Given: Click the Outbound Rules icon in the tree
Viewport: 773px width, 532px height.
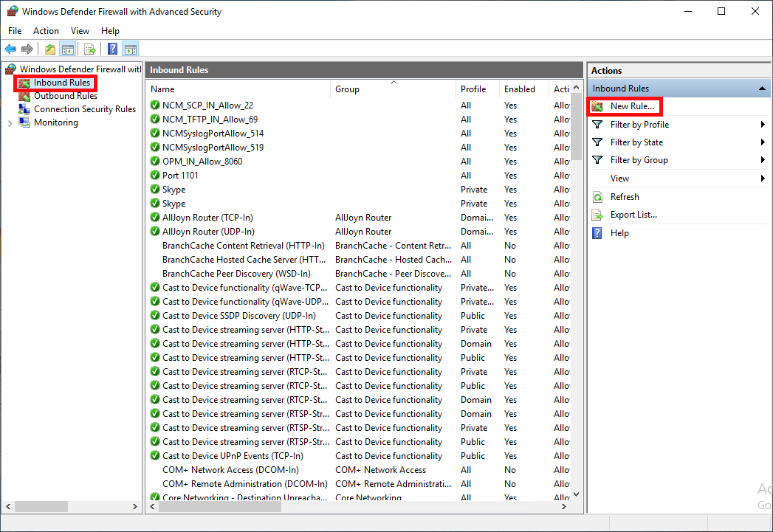Looking at the screenshot, I should [x=24, y=96].
